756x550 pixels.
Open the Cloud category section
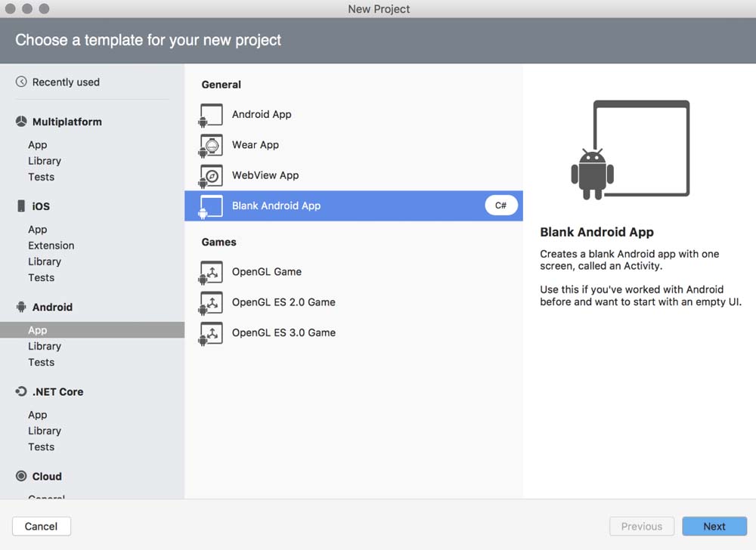tap(47, 477)
